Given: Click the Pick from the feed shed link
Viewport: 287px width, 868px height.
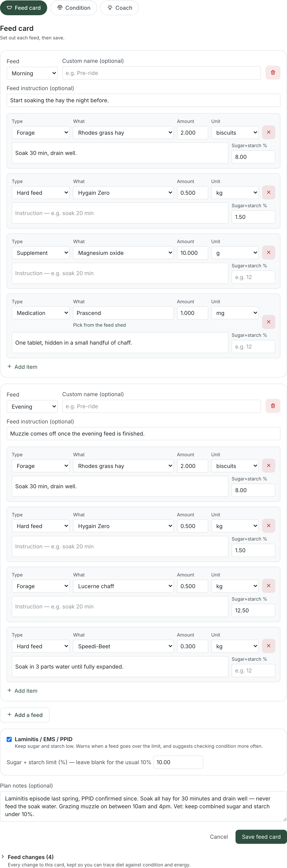Looking at the screenshot, I should tap(99, 325).
